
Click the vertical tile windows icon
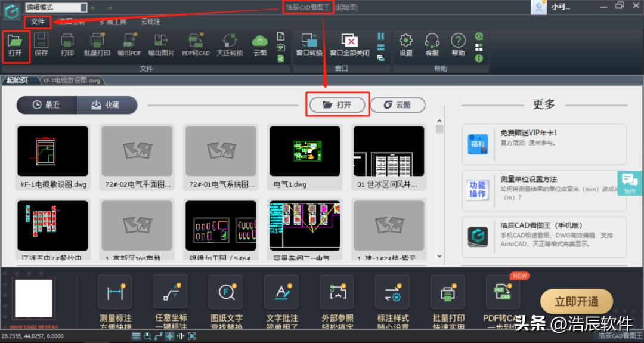[380, 36]
